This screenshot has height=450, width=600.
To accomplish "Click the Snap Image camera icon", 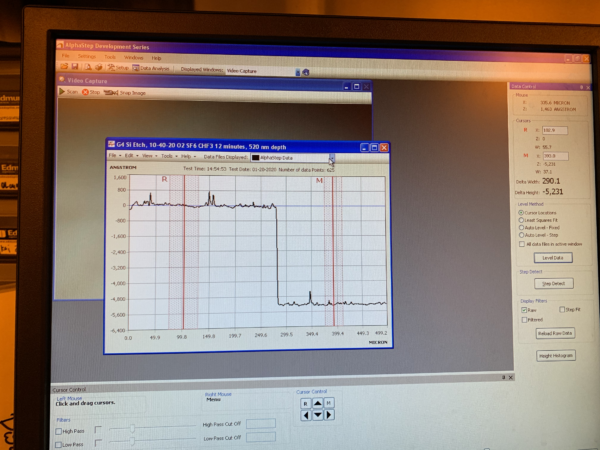I will (x=111, y=93).
